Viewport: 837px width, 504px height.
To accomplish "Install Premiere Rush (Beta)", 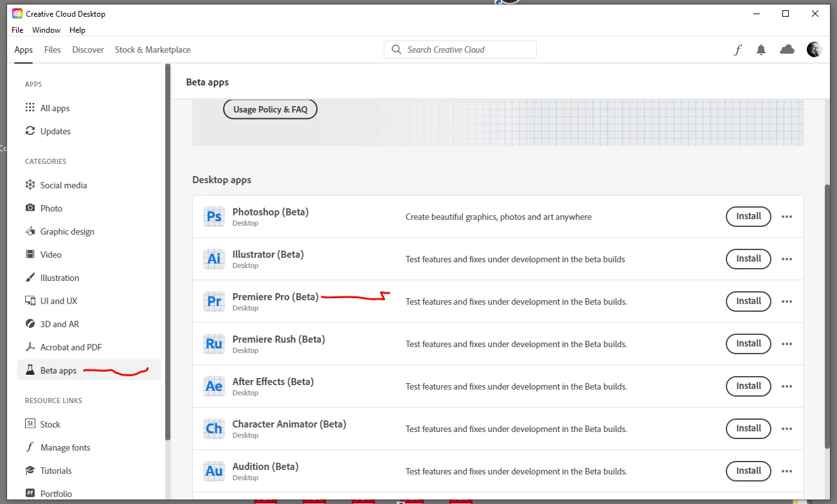I will [748, 344].
